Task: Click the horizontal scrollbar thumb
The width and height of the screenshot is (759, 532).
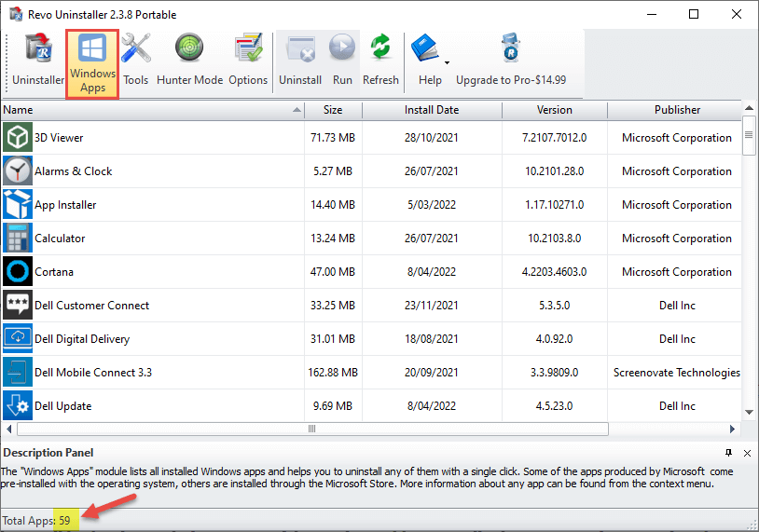Action: click(312, 429)
